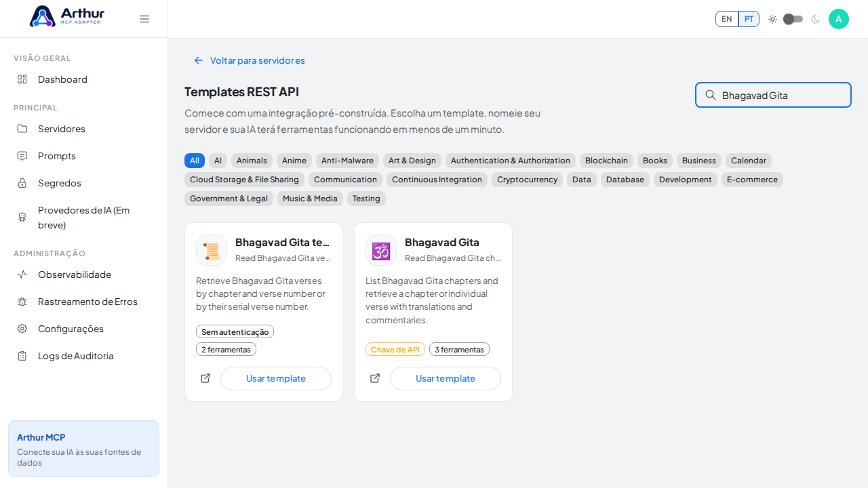
Task: Click the sun light-mode icon
Action: point(772,19)
